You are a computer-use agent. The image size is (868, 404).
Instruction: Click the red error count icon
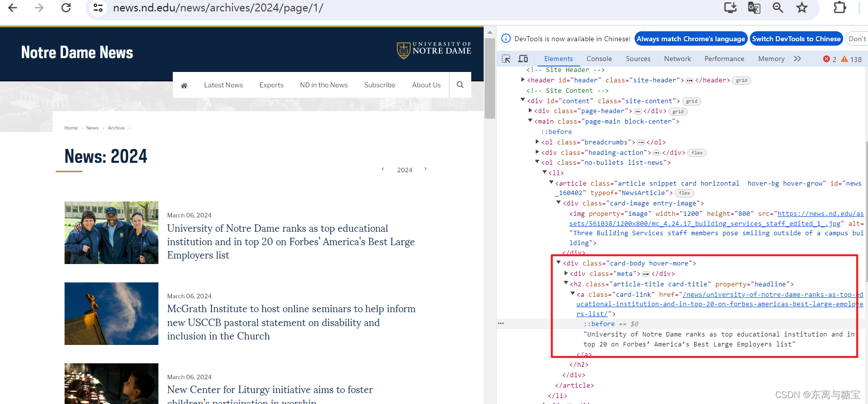point(826,59)
